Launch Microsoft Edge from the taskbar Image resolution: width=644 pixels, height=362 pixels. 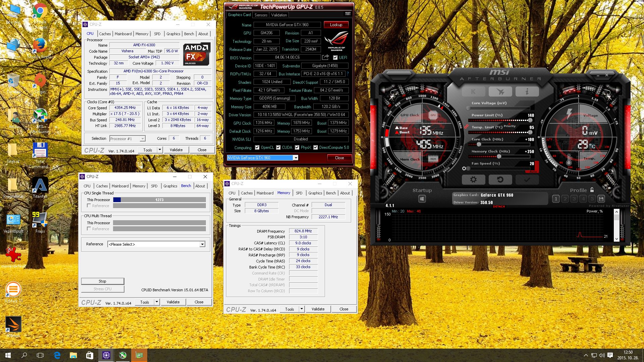pyautogui.click(x=57, y=355)
